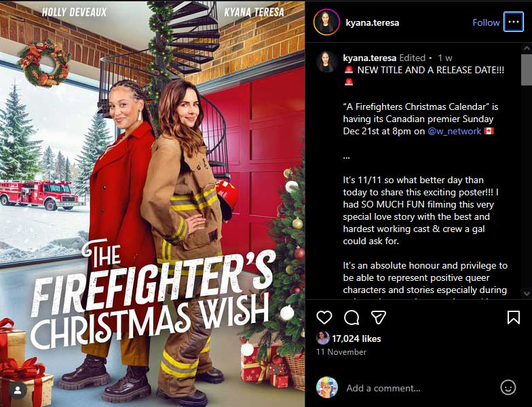Open the three-dot more options menu

[513, 22]
